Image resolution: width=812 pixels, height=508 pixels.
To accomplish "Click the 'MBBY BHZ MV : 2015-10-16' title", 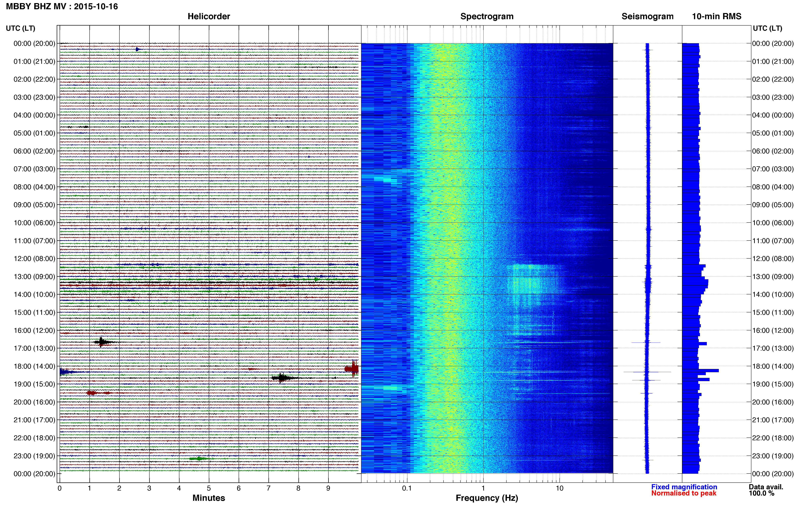I will click(x=62, y=6).
